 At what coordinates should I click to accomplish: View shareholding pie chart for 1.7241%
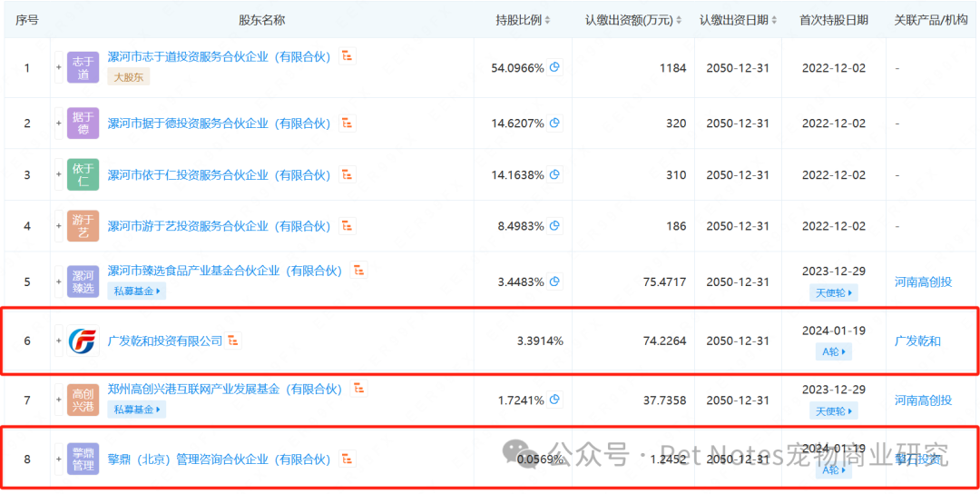coord(554,400)
